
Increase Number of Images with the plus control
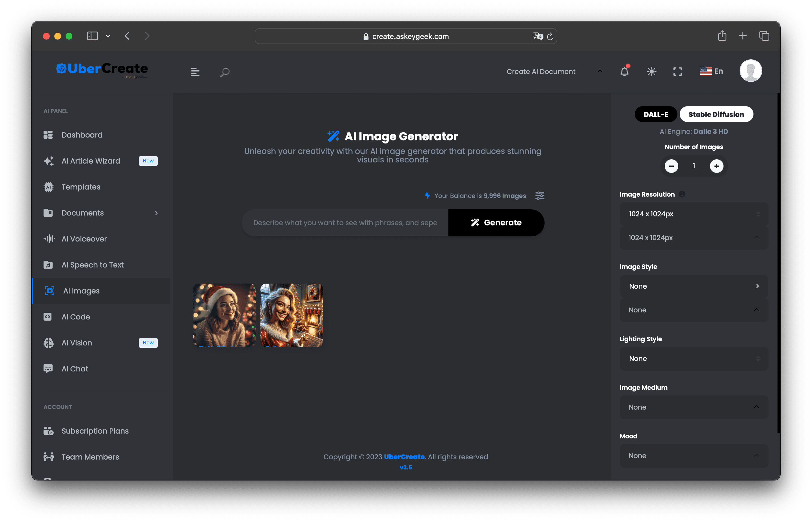716,166
